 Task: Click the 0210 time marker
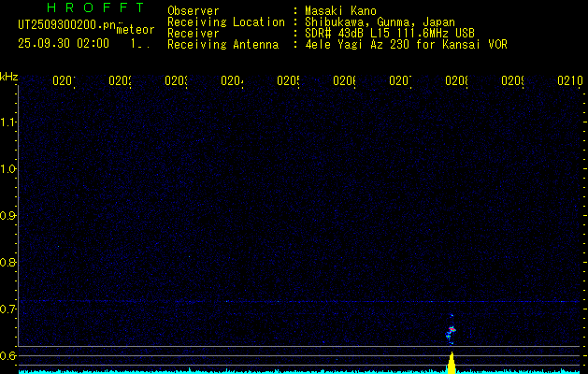pyautogui.click(x=568, y=81)
